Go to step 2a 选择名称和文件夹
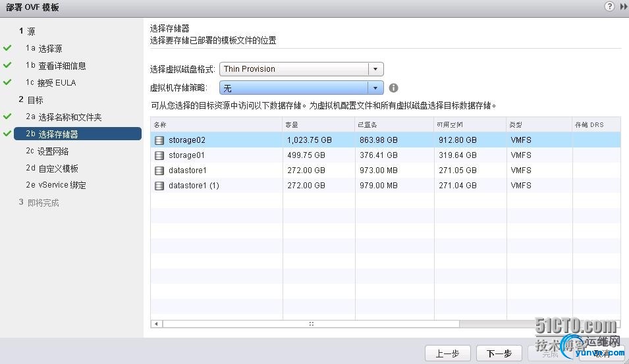Image resolution: width=629 pixels, height=364 pixels. click(x=64, y=117)
